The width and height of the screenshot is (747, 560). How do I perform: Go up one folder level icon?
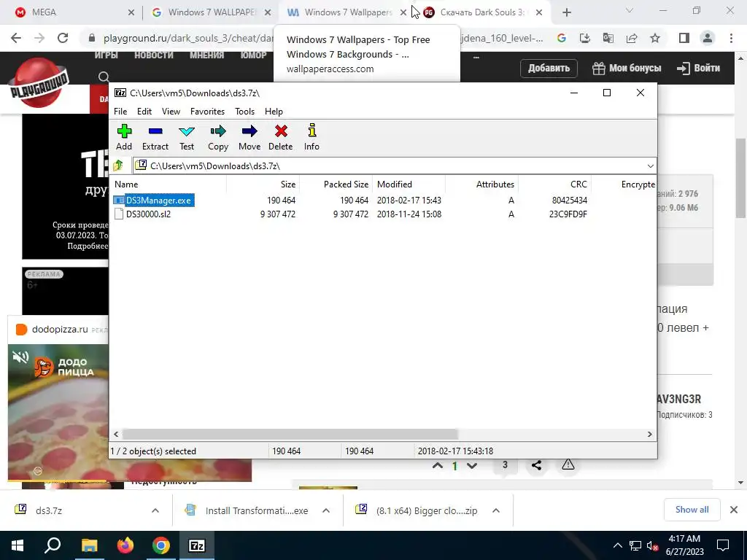(x=118, y=166)
